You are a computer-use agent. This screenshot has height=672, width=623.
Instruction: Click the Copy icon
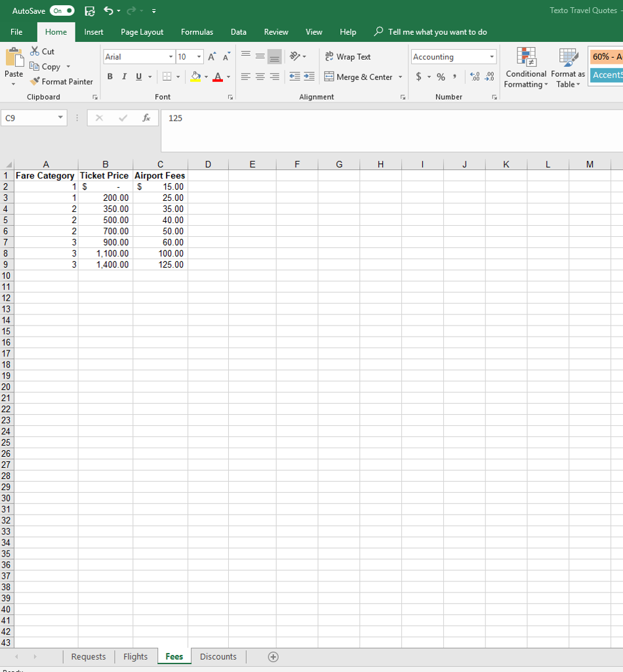point(34,66)
